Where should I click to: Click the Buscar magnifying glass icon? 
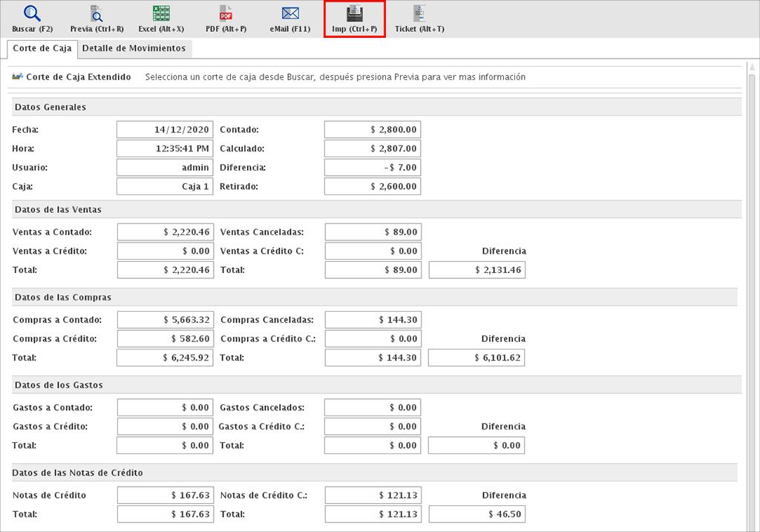point(32,14)
